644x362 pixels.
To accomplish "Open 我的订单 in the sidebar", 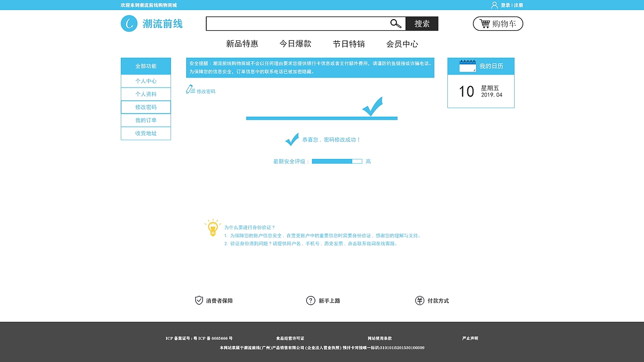I will pos(145,120).
